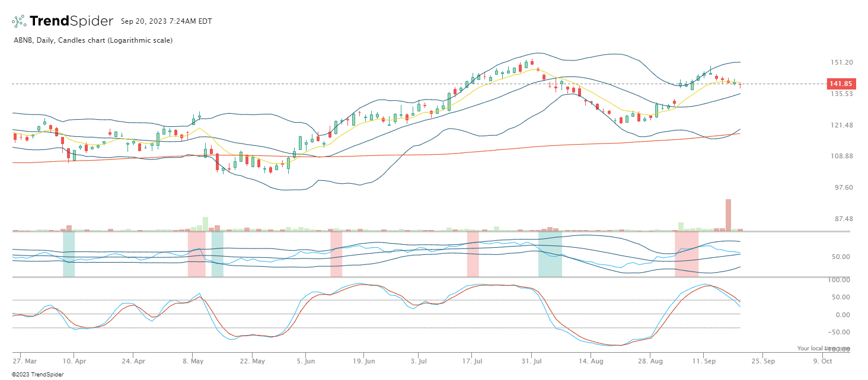
Task: Click the 5. Jun date axis label
Action: point(306,360)
